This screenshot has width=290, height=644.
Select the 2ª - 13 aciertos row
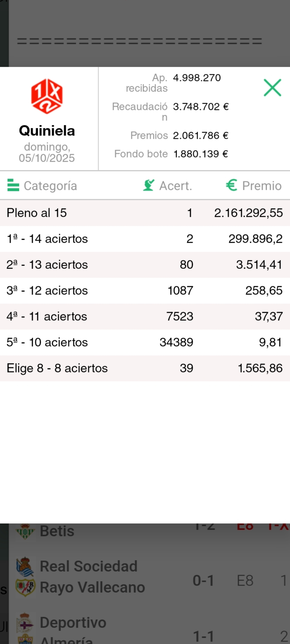(x=145, y=265)
